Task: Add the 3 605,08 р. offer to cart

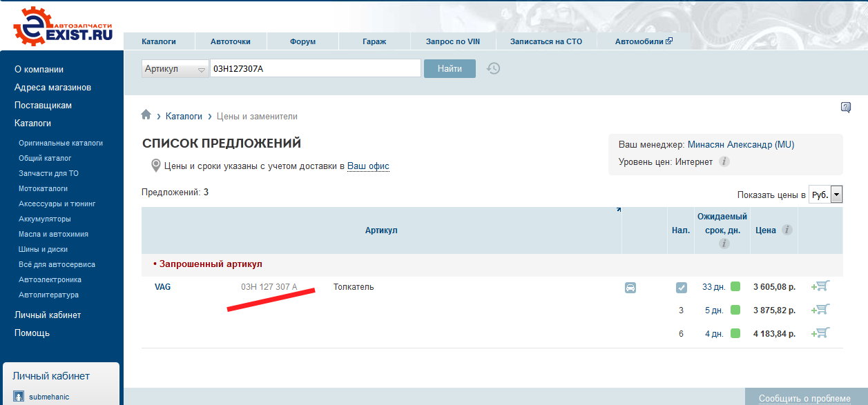Action: point(820,286)
